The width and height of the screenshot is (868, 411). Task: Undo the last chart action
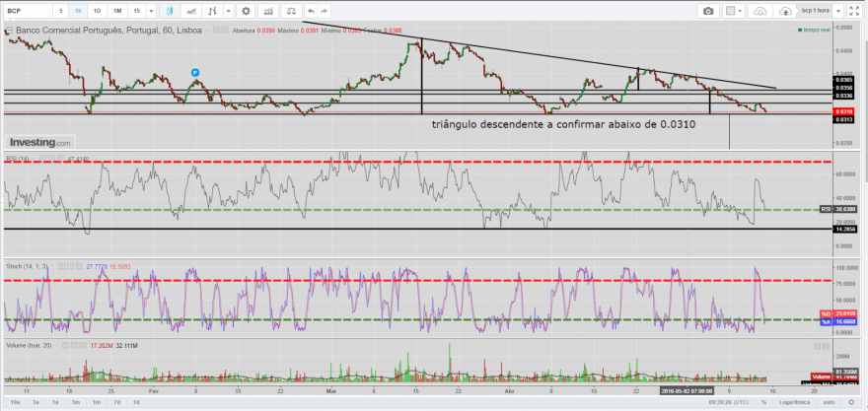tap(311, 11)
